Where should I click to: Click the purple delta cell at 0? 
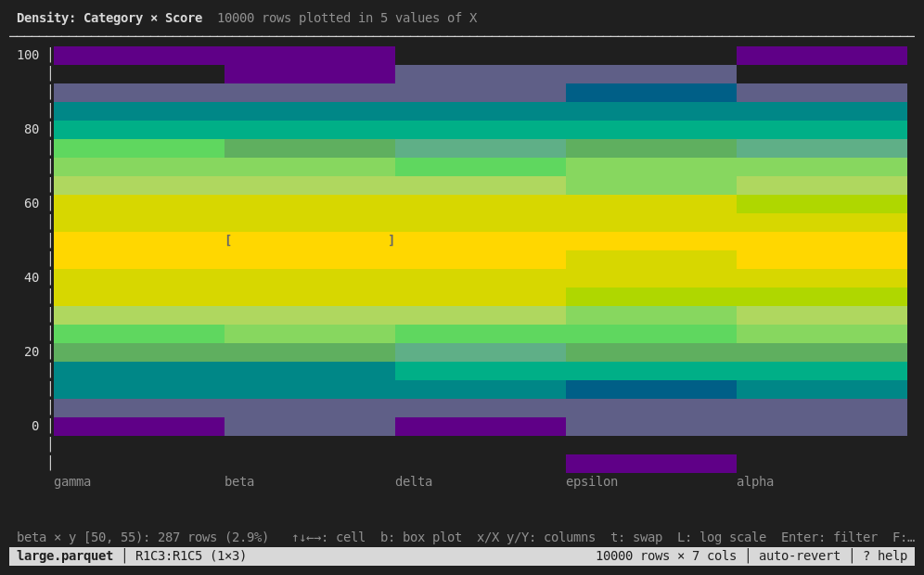point(481,427)
